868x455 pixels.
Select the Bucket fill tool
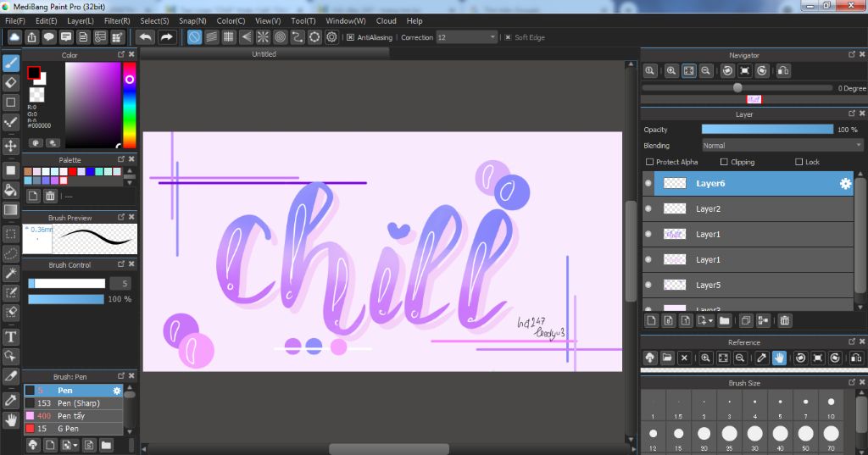(10, 190)
